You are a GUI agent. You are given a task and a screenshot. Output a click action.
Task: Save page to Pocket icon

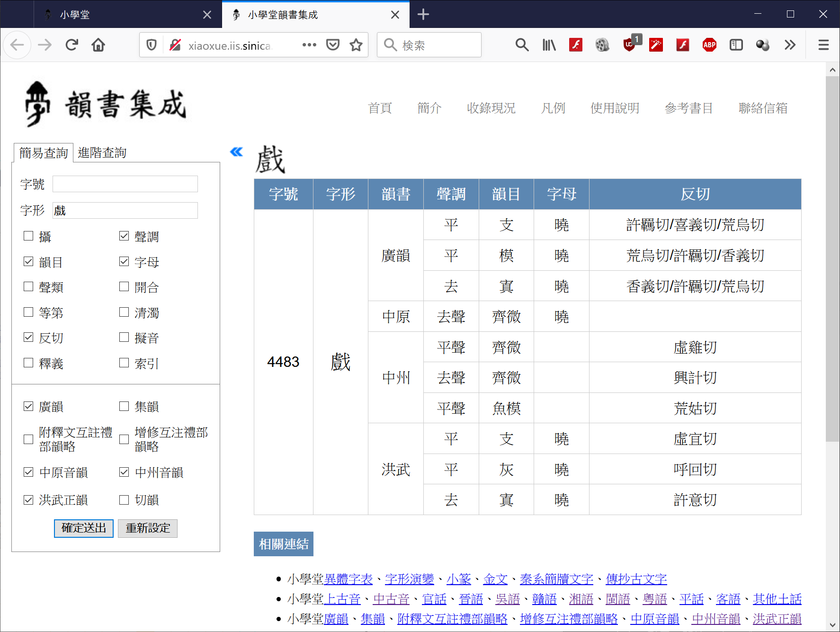333,45
